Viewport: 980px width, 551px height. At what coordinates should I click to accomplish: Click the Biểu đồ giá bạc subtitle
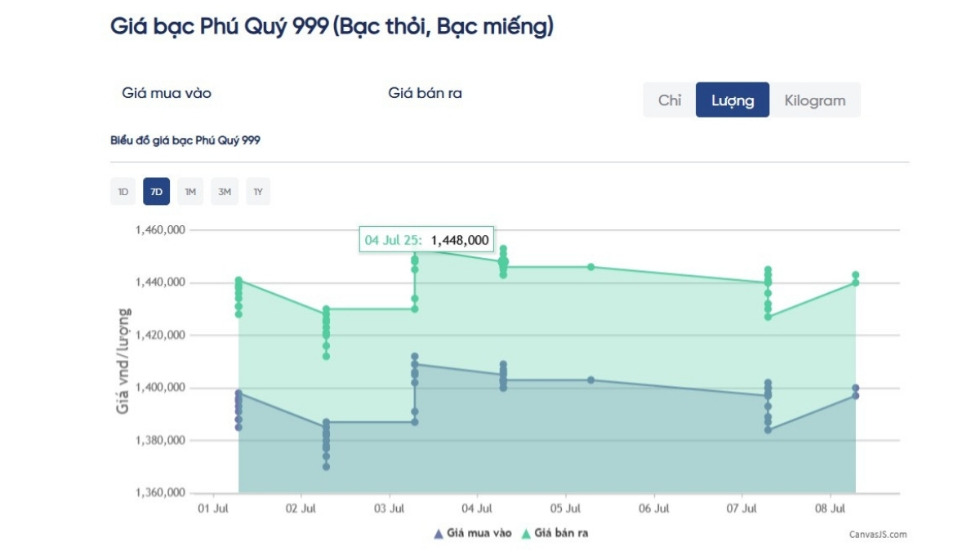[185, 140]
